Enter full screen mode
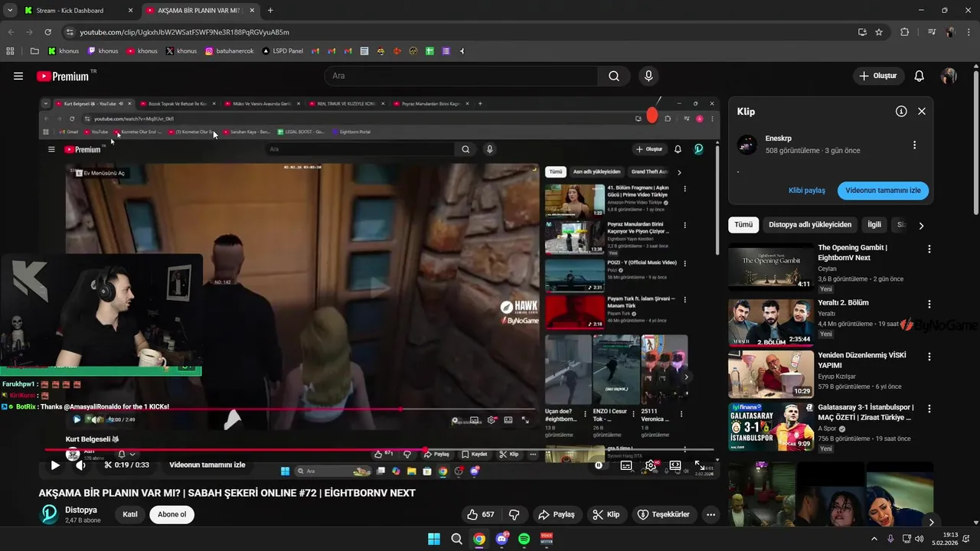The width and height of the screenshot is (980, 551). 700,465
